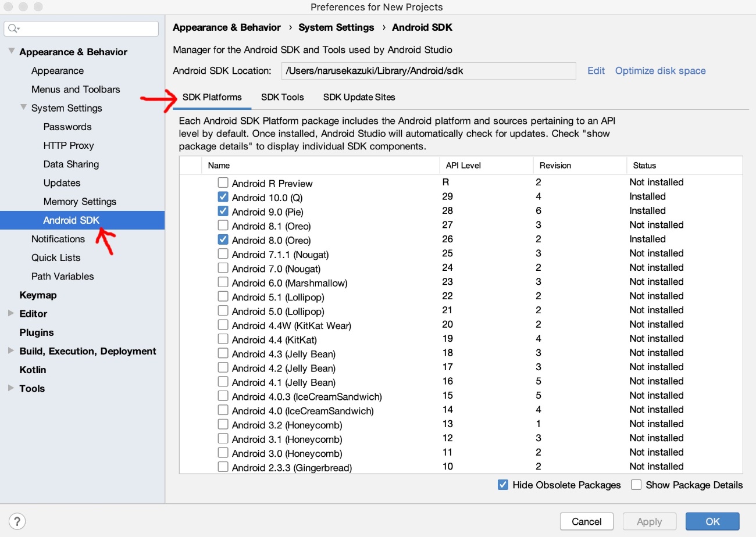Select the Android 3.2 (Honeycomb) row name
Viewport: 756px width, 537px height.
click(287, 425)
